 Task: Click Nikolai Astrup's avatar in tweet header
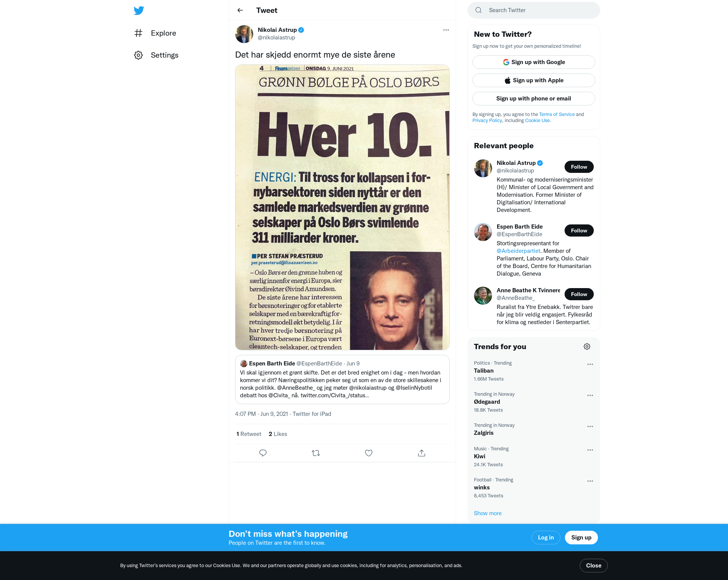pyautogui.click(x=244, y=34)
